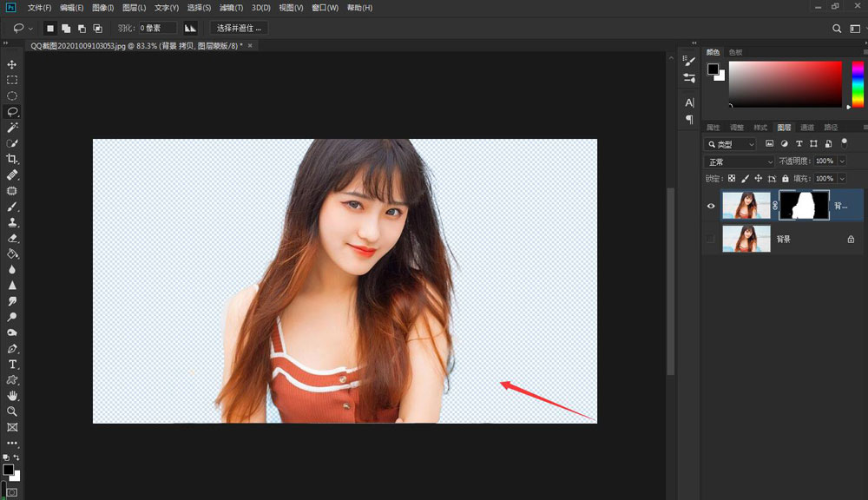This screenshot has height=500, width=868.
Task: Select the layer mask thumbnail
Action: click(804, 206)
